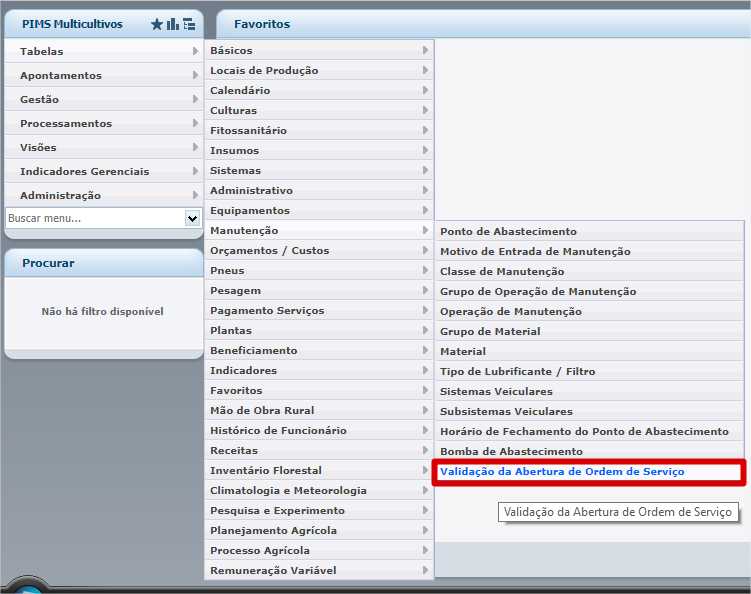Open the Administração menu
The height and width of the screenshot is (594, 751).
pos(103,195)
